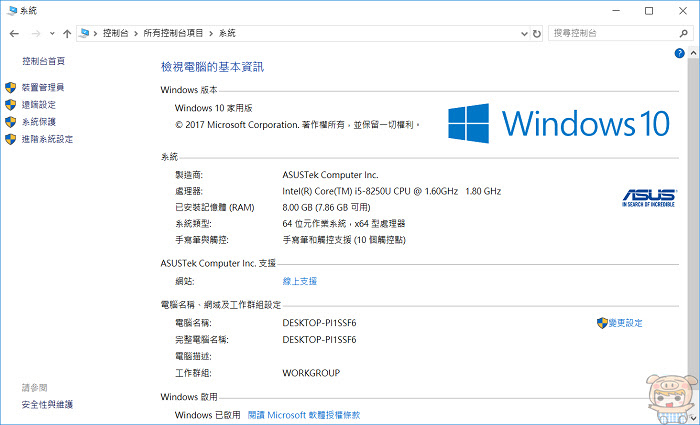Click the ASUS logo image

pyautogui.click(x=649, y=197)
